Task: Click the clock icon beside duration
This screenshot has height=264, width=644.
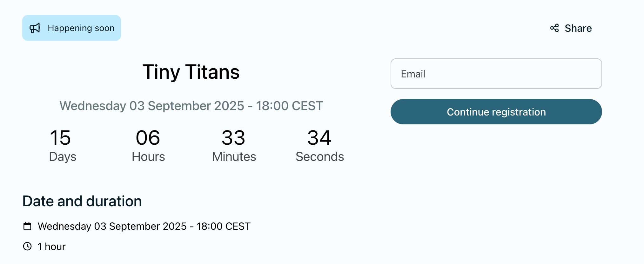Action: point(28,246)
